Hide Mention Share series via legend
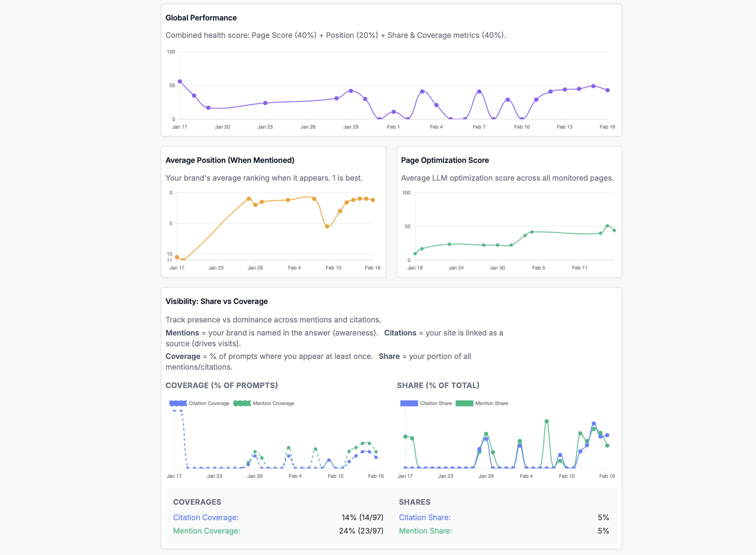Viewport: 756px width, 555px height. coord(491,403)
